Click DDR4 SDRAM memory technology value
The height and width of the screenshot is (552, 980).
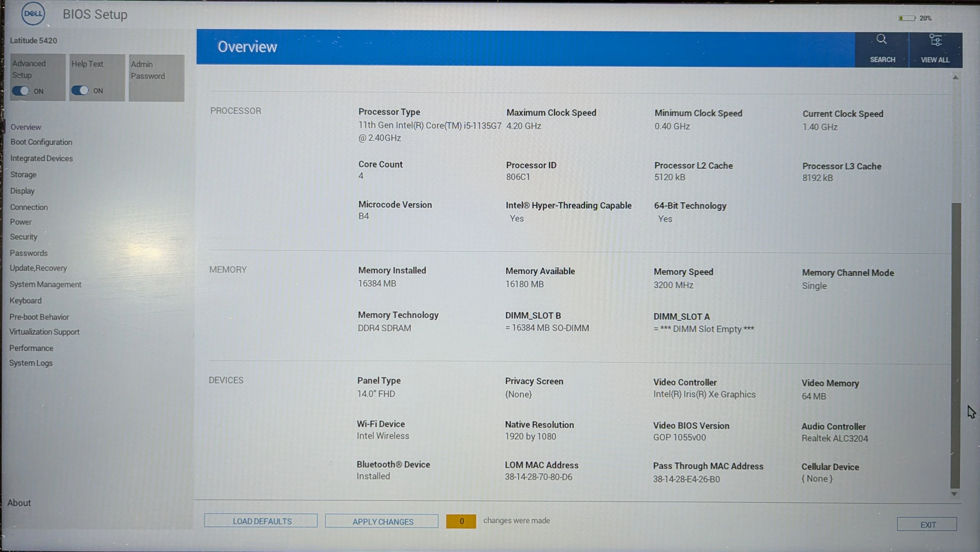point(384,328)
